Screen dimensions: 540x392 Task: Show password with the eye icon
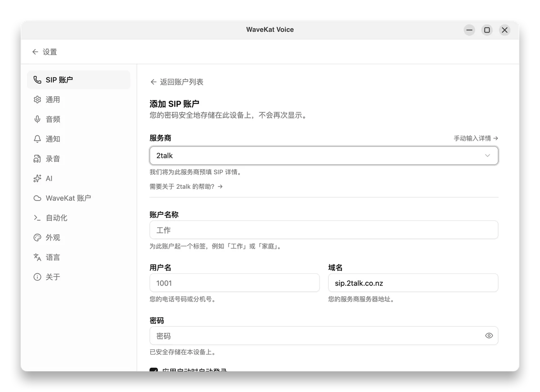click(x=489, y=336)
